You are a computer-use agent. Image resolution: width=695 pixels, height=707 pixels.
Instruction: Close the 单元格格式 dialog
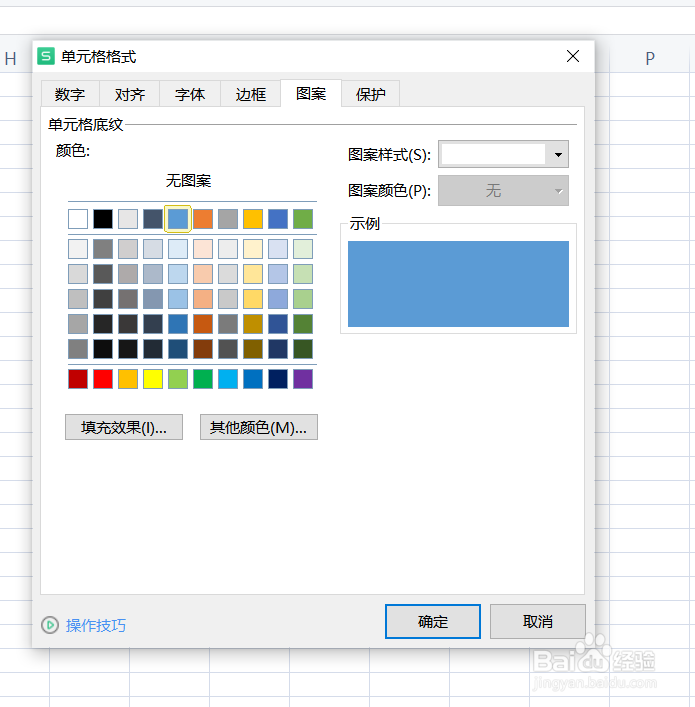(x=573, y=56)
